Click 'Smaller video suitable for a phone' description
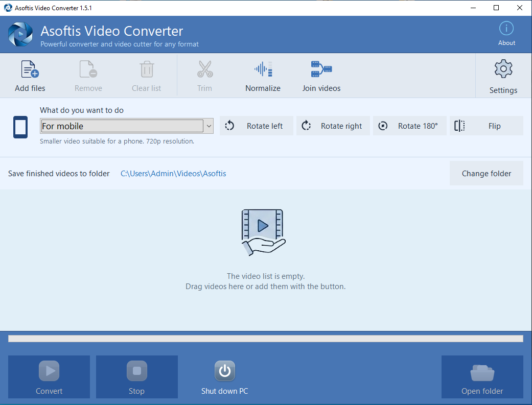Image resolution: width=532 pixels, height=405 pixels. 117,141
